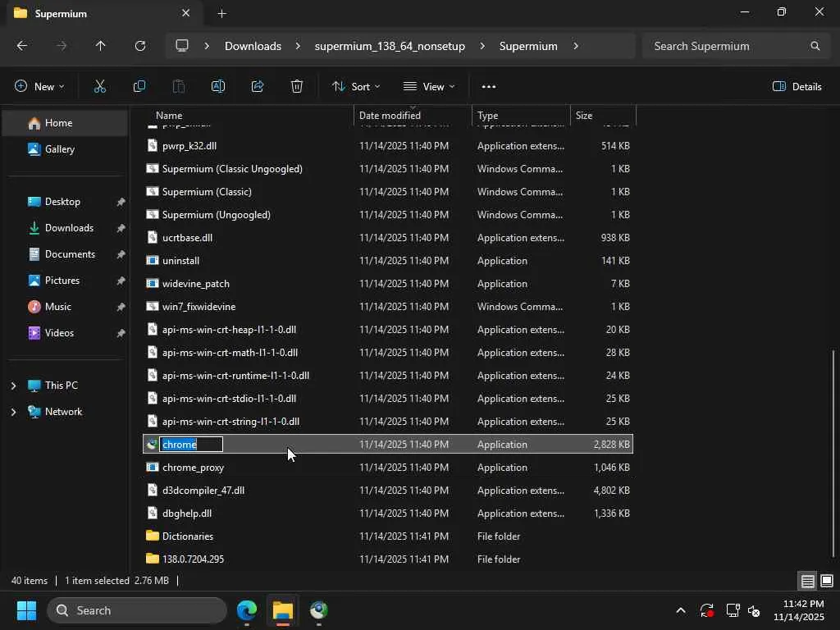840x630 pixels.
Task: Click the Delete trash icon
Action: point(297,86)
